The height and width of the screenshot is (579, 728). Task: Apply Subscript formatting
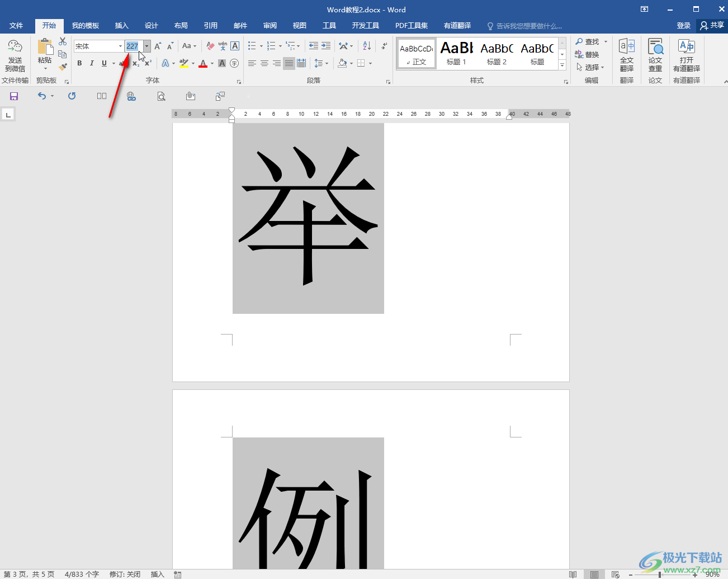click(x=136, y=63)
